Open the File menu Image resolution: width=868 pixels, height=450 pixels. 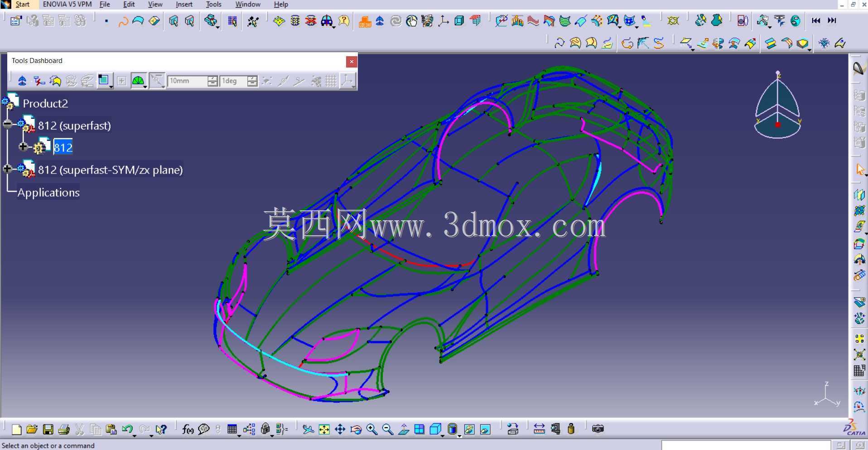tap(105, 4)
